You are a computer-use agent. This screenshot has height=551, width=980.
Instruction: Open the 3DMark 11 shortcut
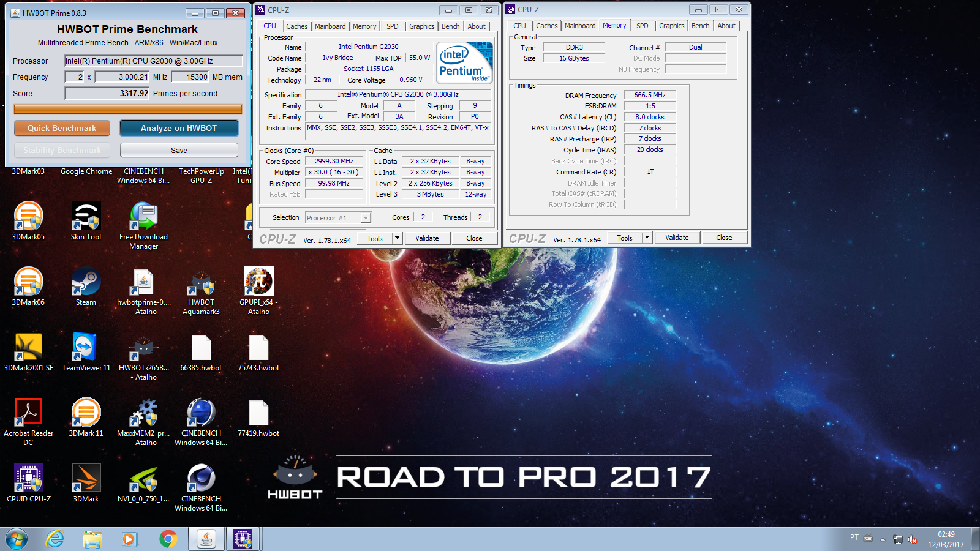tap(86, 417)
